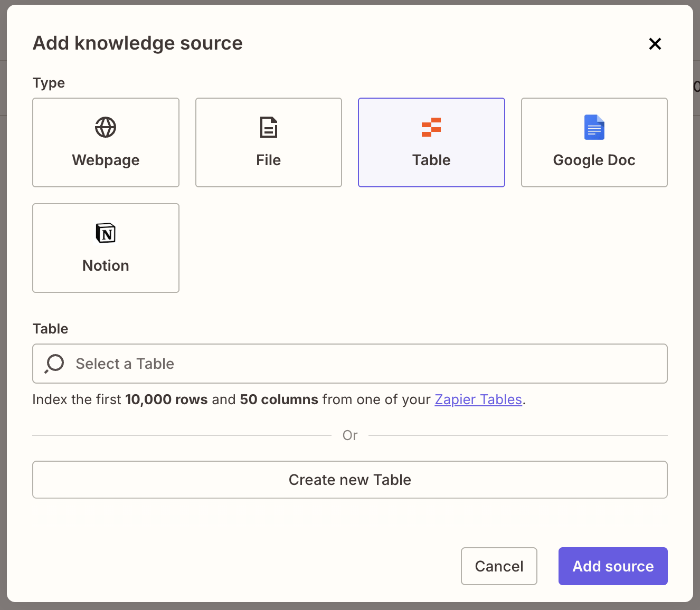The width and height of the screenshot is (700, 610).
Task: Open the Zapier Tables link
Action: tap(478, 399)
